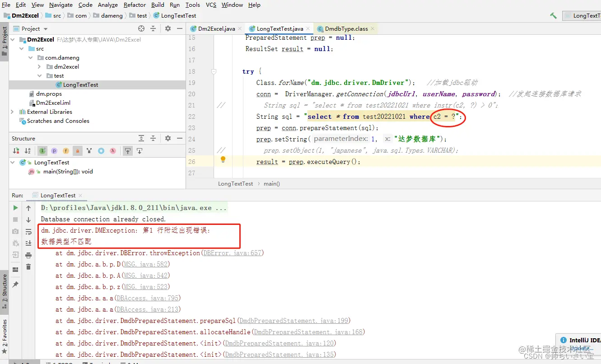Clear console with trash icon
601x364 pixels.
click(x=28, y=267)
